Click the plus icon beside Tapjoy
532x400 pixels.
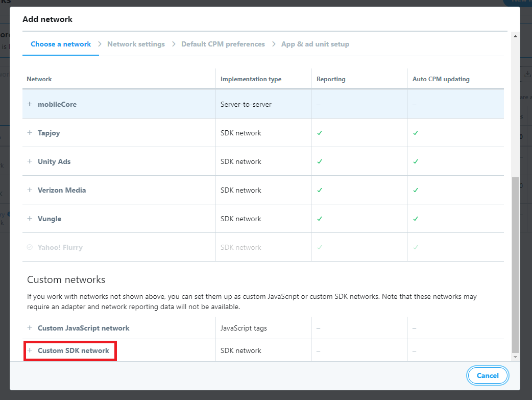pyautogui.click(x=30, y=133)
